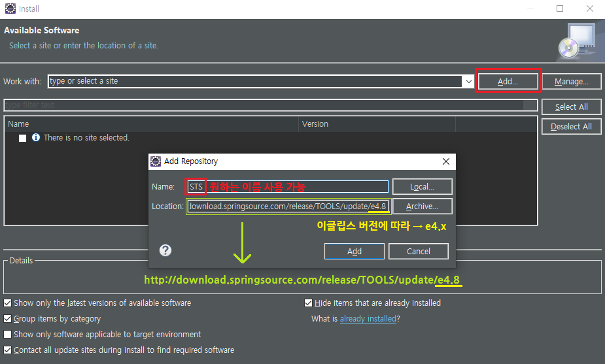Viewport: 605px width, 364px height.
Task: Click the Local... button in Add Repository
Action: click(x=422, y=187)
